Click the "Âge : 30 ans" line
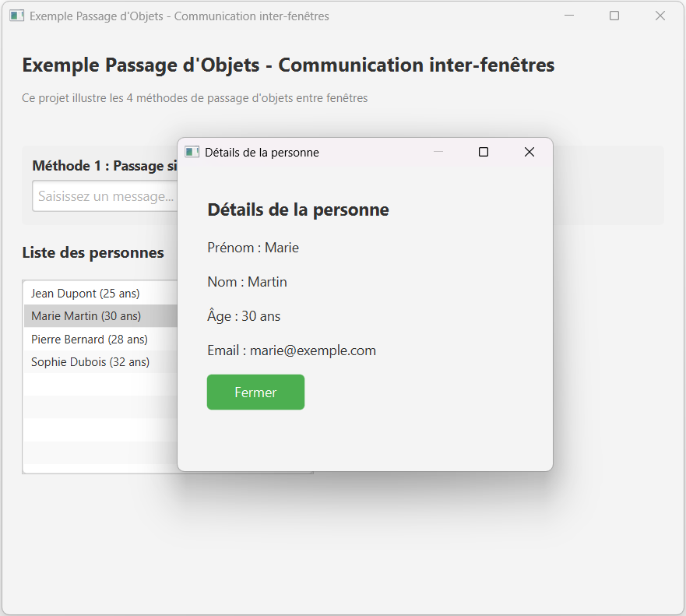Viewport: 686px width, 616px height. coord(244,316)
